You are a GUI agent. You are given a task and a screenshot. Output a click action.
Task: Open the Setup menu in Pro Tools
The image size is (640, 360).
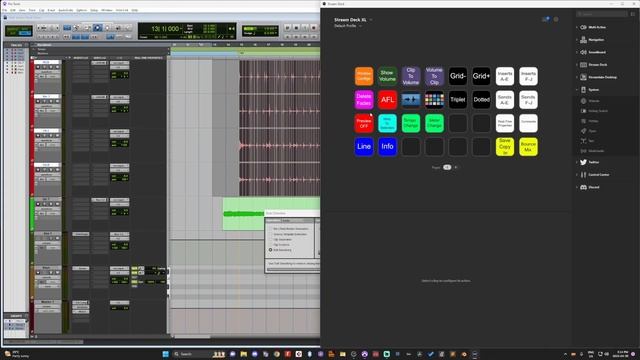[94, 10]
